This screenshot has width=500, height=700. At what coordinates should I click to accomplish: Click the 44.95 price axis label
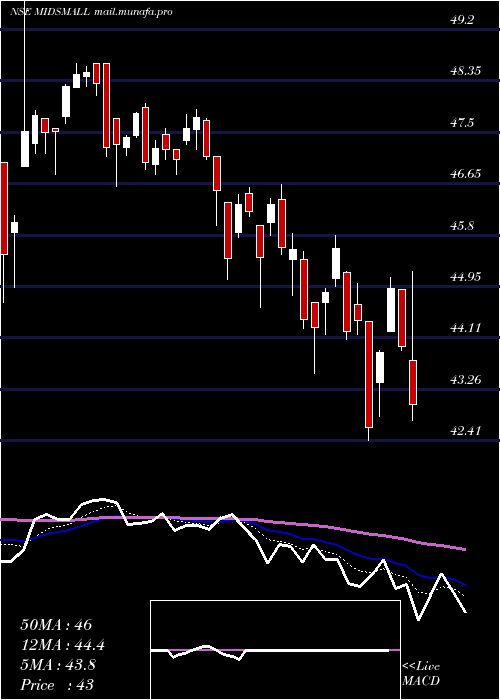tap(465, 276)
